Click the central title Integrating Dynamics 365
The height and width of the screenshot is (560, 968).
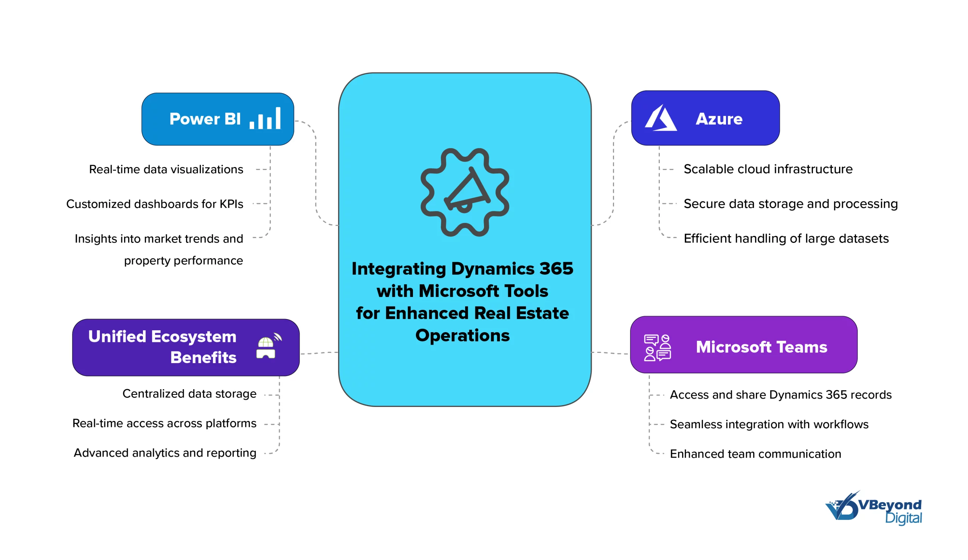click(462, 302)
